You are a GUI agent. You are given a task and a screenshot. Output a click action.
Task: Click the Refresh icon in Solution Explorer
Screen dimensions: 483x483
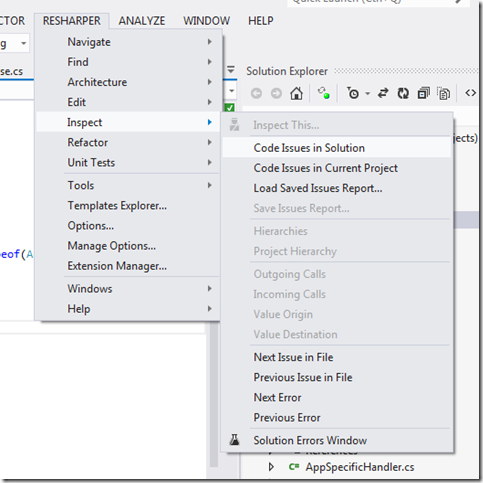403,94
